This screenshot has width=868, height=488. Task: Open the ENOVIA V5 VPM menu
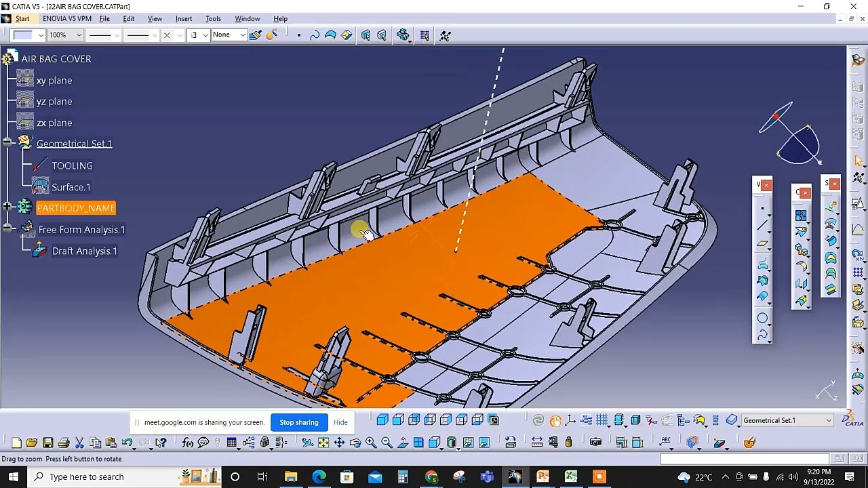point(67,18)
